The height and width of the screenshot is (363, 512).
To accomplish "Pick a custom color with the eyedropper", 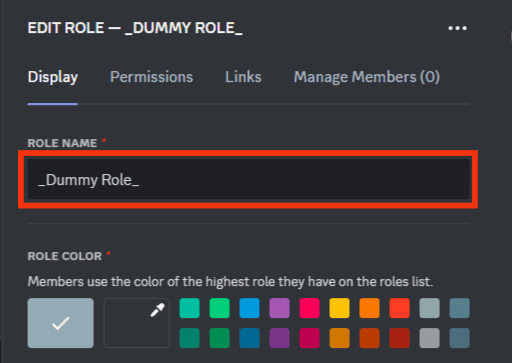I will tap(137, 323).
